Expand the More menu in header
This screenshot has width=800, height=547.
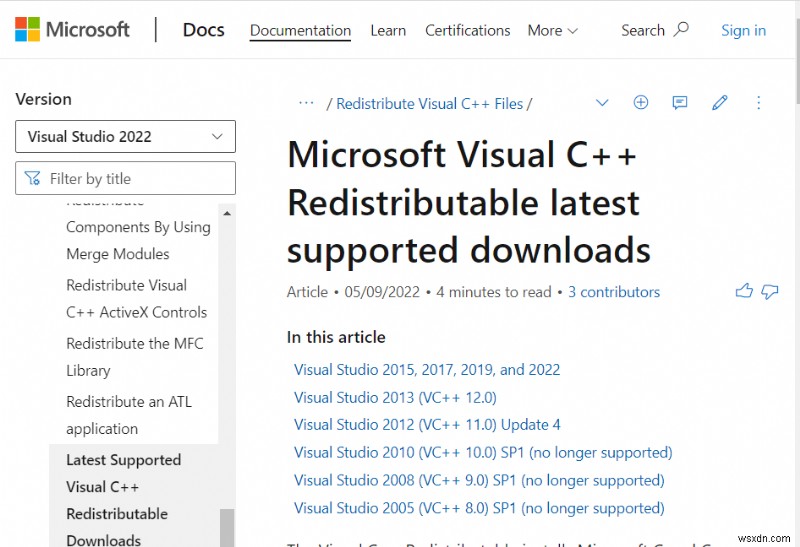(x=553, y=31)
